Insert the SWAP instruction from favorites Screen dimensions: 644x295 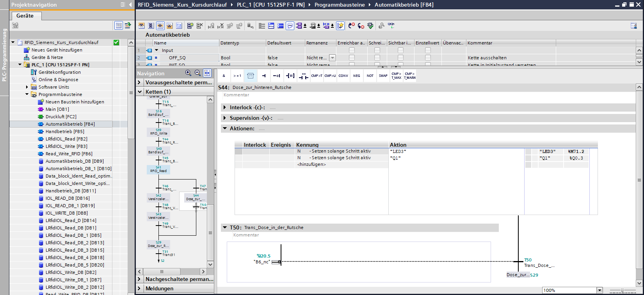click(x=383, y=76)
